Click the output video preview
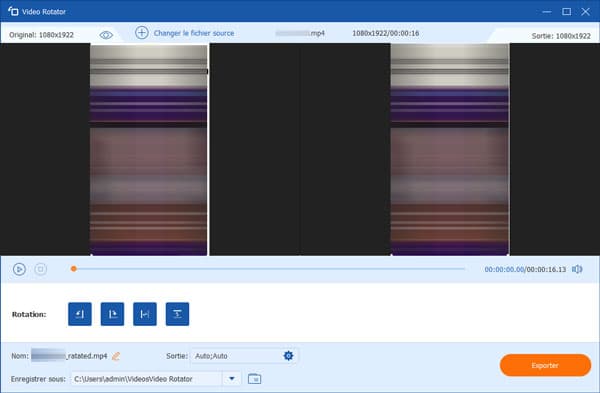600x393 pixels. coord(450,149)
